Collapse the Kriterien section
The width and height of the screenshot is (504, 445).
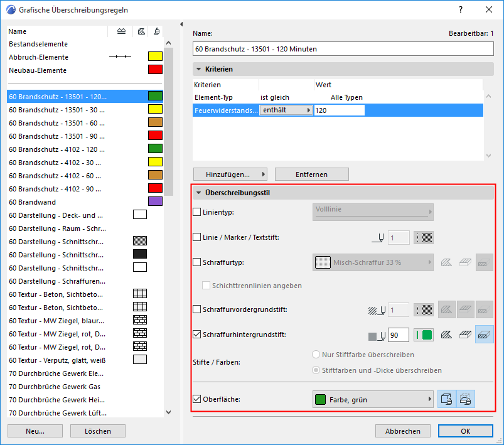click(198, 69)
